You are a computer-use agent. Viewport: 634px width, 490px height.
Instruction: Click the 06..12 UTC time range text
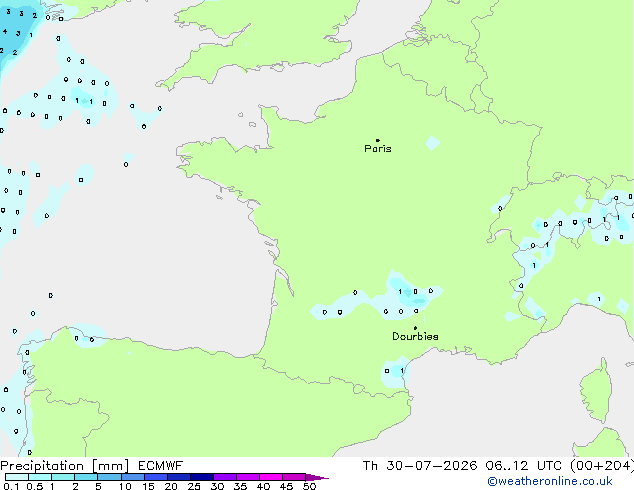pyautogui.click(x=524, y=466)
